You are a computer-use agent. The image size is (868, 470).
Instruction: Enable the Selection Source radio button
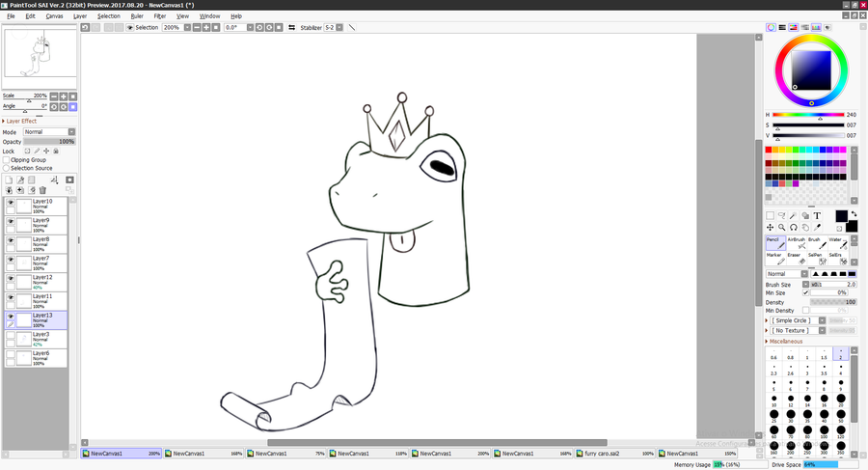(x=6, y=168)
